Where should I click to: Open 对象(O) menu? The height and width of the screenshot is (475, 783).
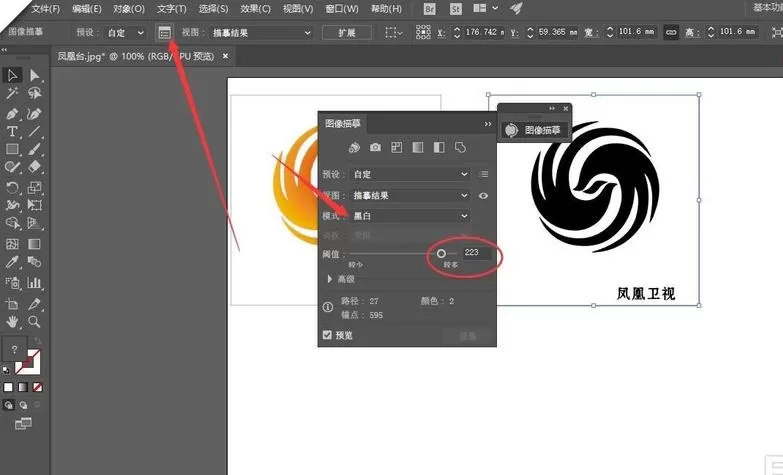click(x=129, y=9)
